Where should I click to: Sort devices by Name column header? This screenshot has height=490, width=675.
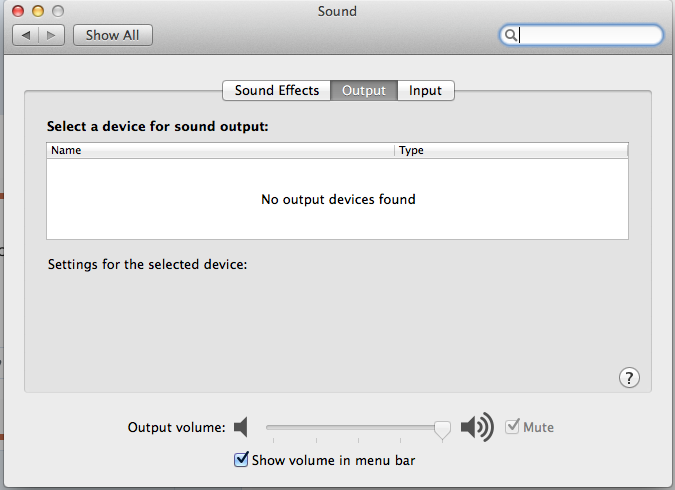click(x=220, y=150)
